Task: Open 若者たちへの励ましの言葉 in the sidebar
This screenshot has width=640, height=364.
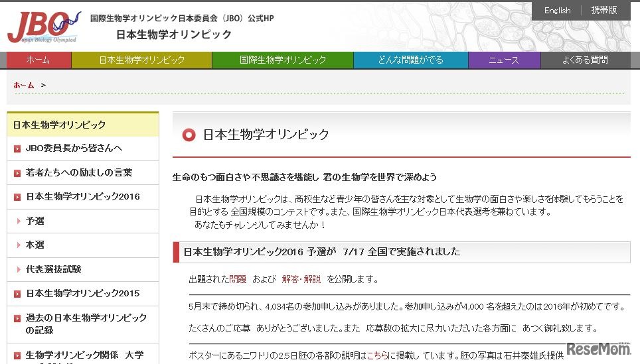Action: (x=79, y=172)
